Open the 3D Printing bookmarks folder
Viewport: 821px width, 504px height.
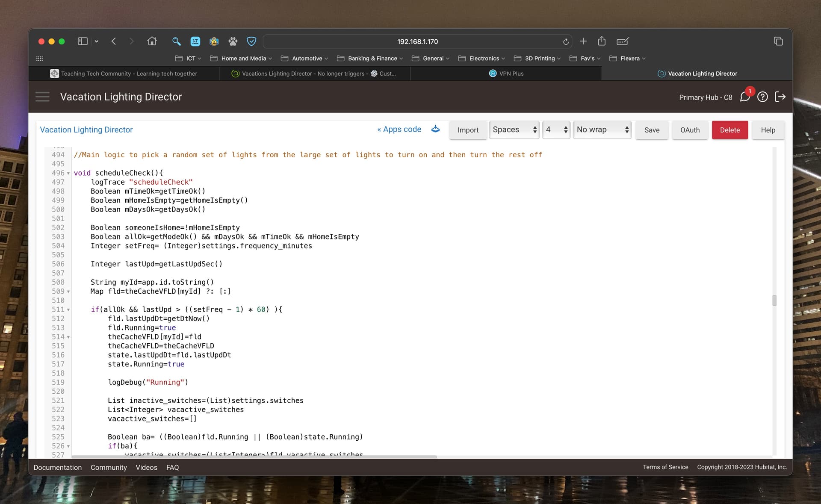tap(537, 59)
